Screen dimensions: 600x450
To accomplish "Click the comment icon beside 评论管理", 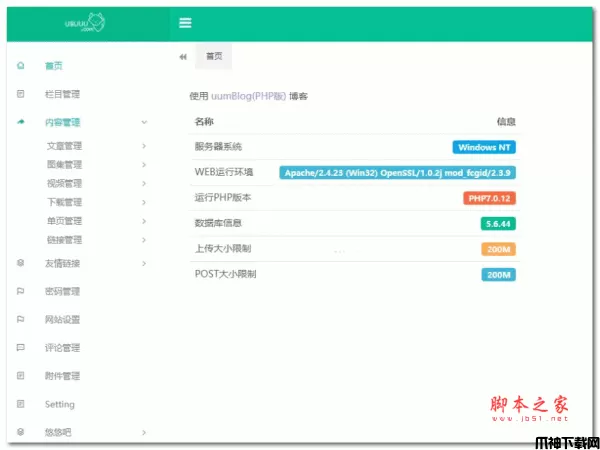I will pyautogui.click(x=21, y=348).
